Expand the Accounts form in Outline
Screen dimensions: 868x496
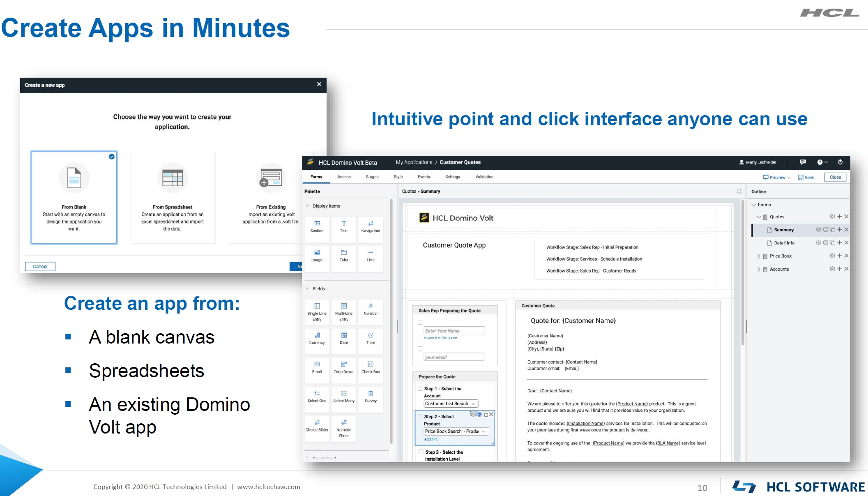[759, 269]
